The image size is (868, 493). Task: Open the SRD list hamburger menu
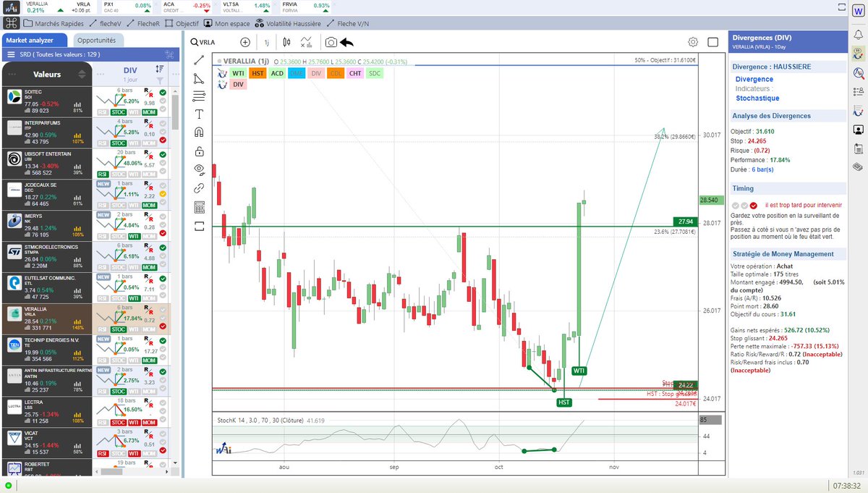click(12, 54)
